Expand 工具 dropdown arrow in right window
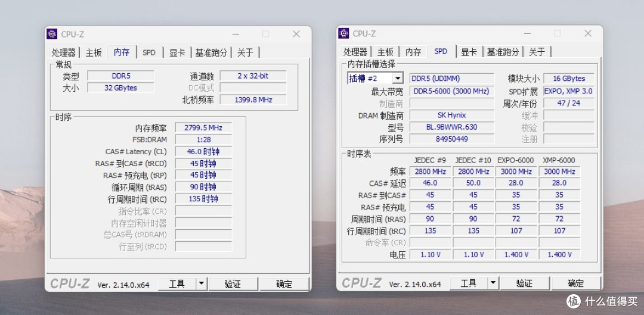The width and height of the screenshot is (644, 315). coord(493,283)
